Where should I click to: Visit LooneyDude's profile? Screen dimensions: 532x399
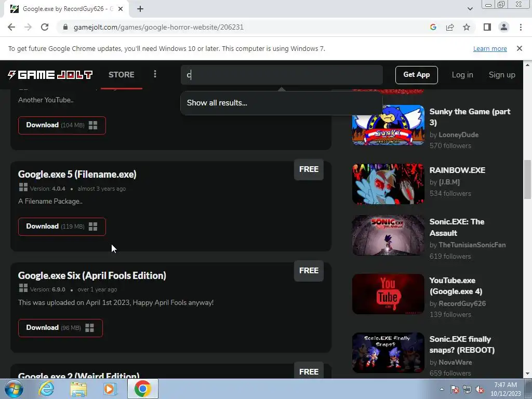tap(458, 135)
